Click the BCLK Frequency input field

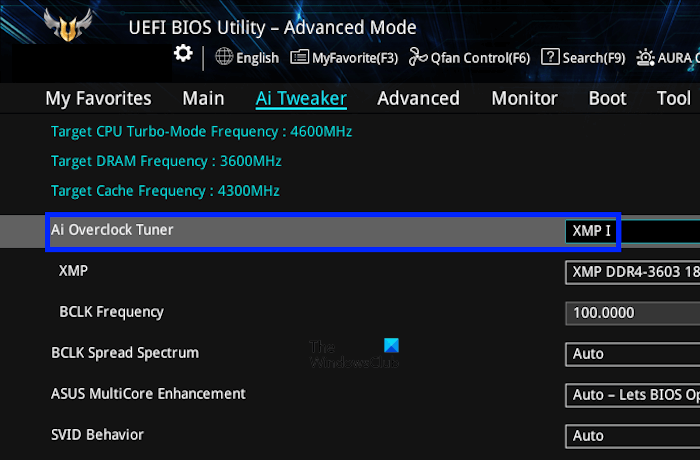click(632, 313)
